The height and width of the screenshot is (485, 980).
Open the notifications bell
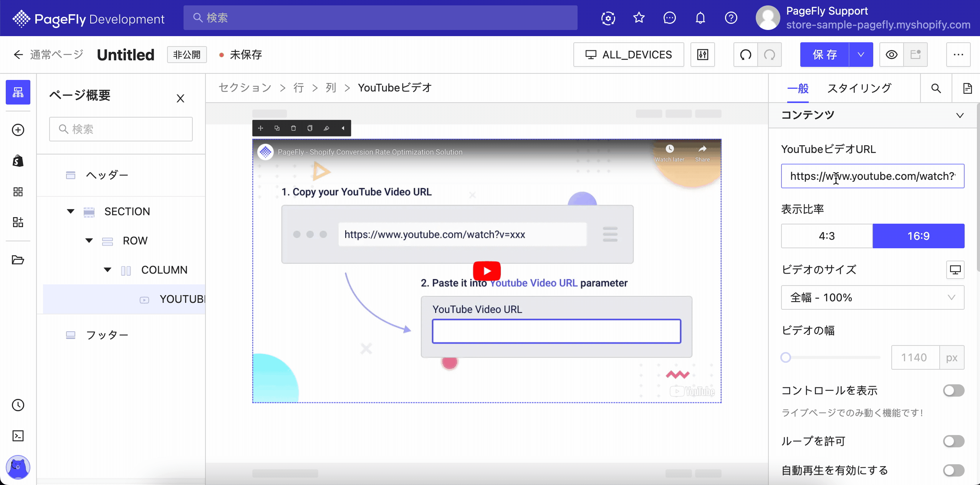point(700,18)
